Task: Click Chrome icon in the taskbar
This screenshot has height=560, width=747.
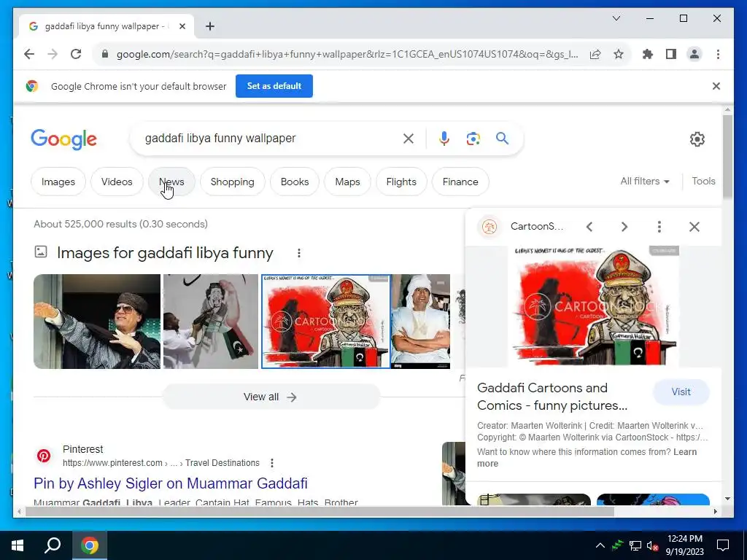Action: click(89, 545)
